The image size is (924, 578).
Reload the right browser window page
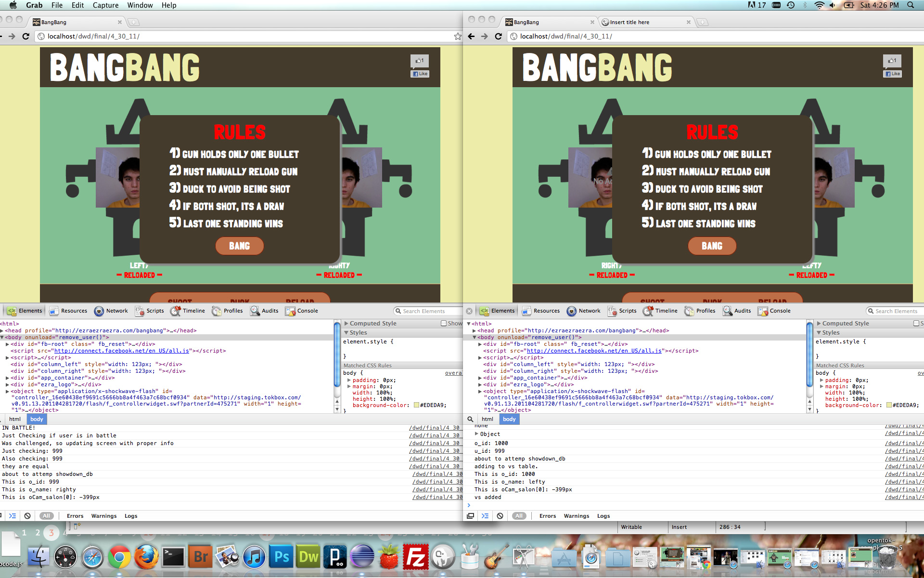click(x=499, y=36)
